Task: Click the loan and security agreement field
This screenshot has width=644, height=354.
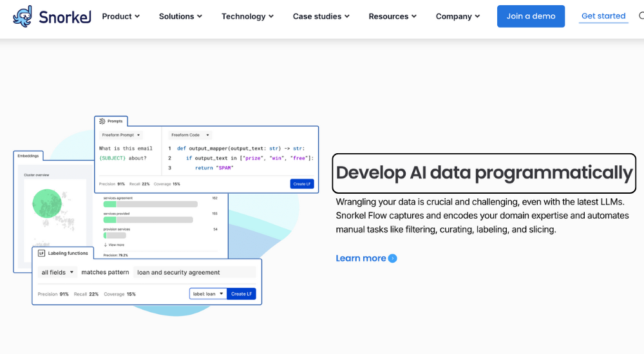Action: click(194, 272)
